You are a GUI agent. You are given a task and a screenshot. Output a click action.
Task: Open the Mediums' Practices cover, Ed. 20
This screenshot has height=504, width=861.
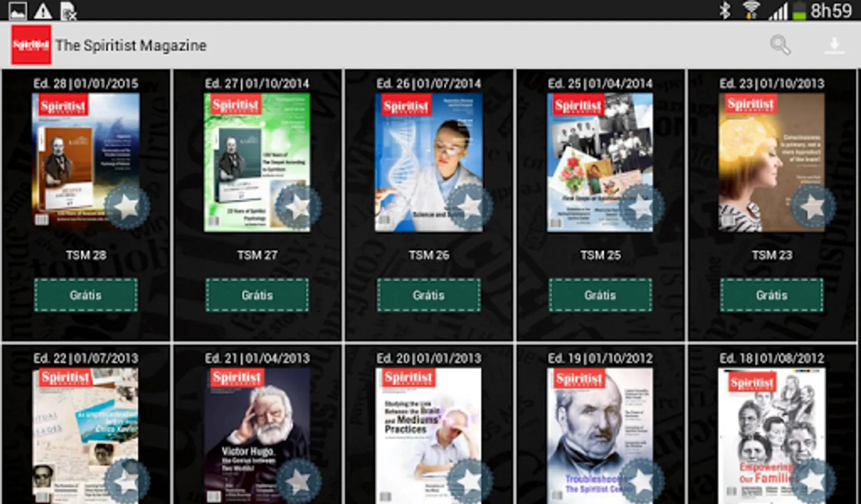click(429, 436)
